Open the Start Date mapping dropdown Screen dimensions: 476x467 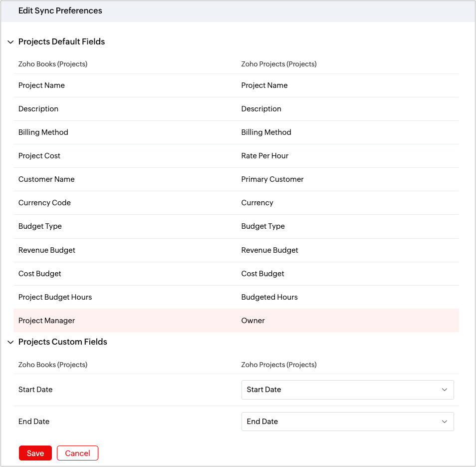[x=348, y=390]
